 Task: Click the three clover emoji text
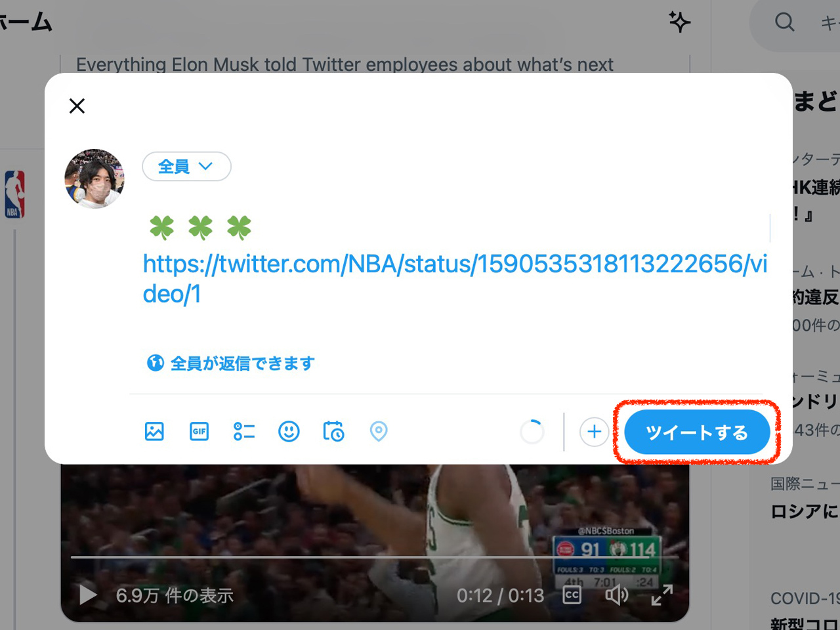(x=200, y=228)
